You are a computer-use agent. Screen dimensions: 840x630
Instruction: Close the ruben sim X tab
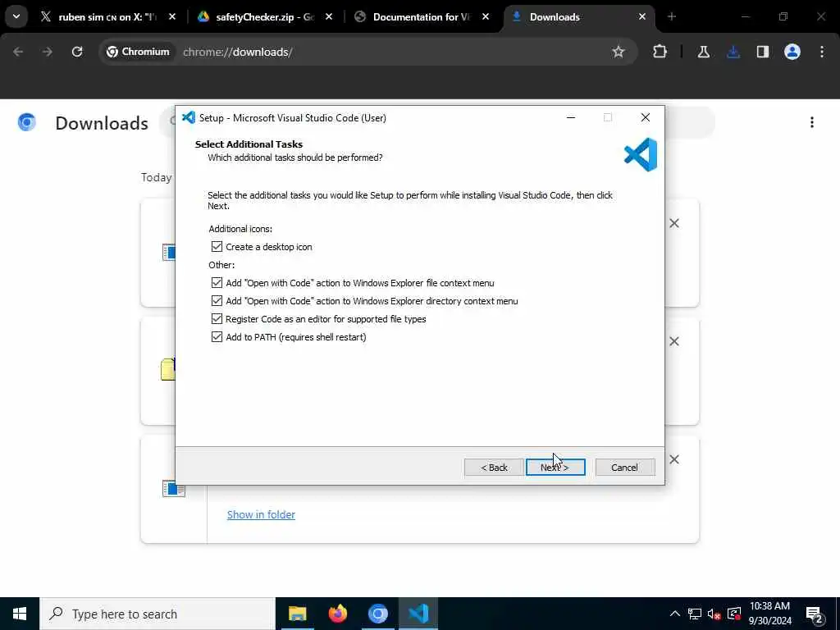172,17
